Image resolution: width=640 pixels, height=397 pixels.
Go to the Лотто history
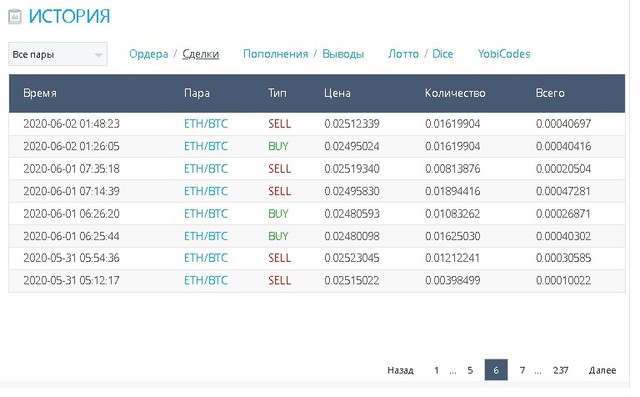click(x=403, y=54)
